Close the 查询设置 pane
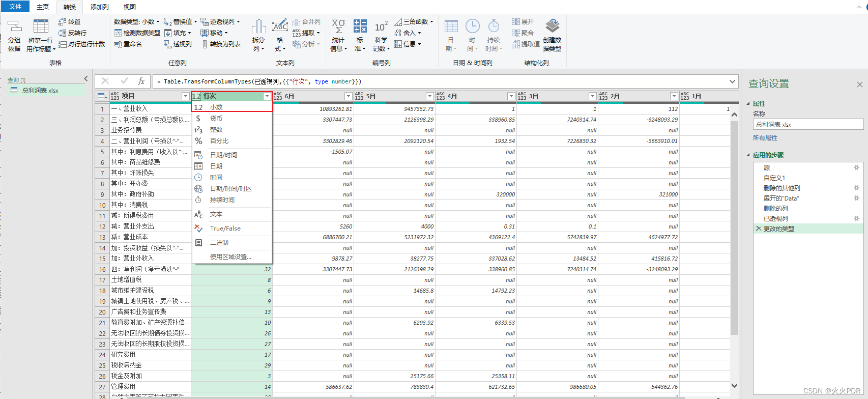Image resolution: width=868 pixels, height=399 pixels. coord(859,84)
